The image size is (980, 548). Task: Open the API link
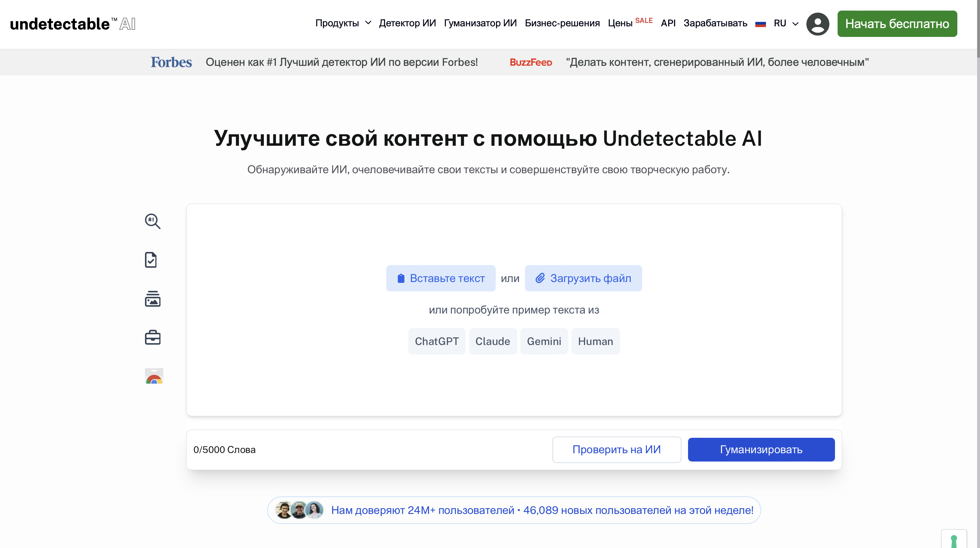click(x=668, y=23)
